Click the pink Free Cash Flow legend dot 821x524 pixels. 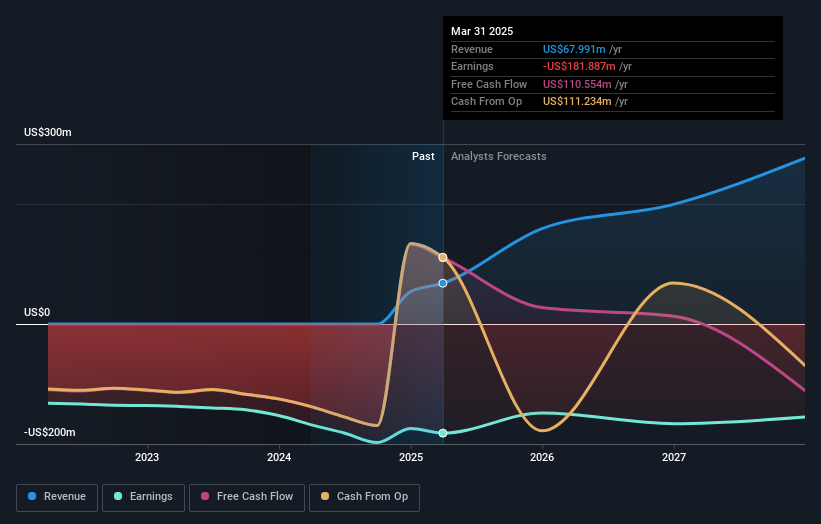tap(205, 496)
